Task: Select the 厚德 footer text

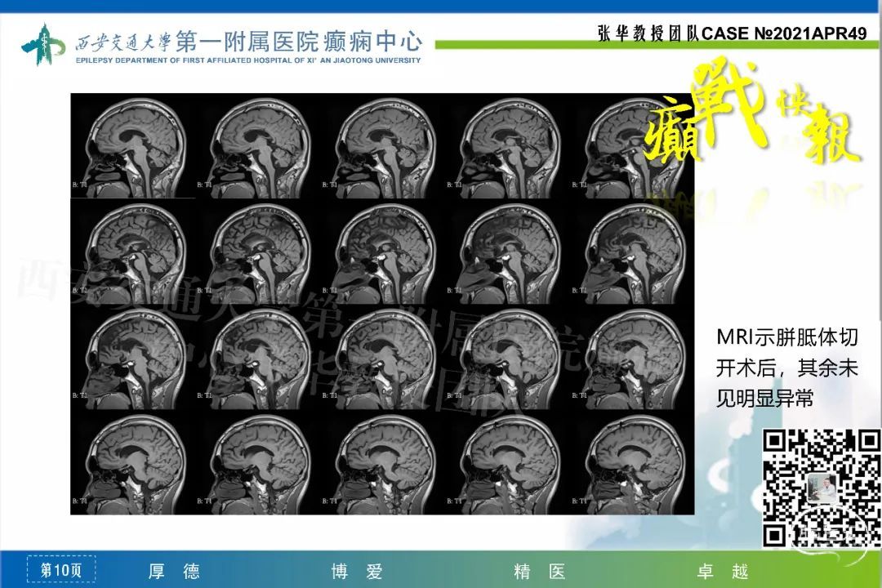Action: tap(174, 571)
